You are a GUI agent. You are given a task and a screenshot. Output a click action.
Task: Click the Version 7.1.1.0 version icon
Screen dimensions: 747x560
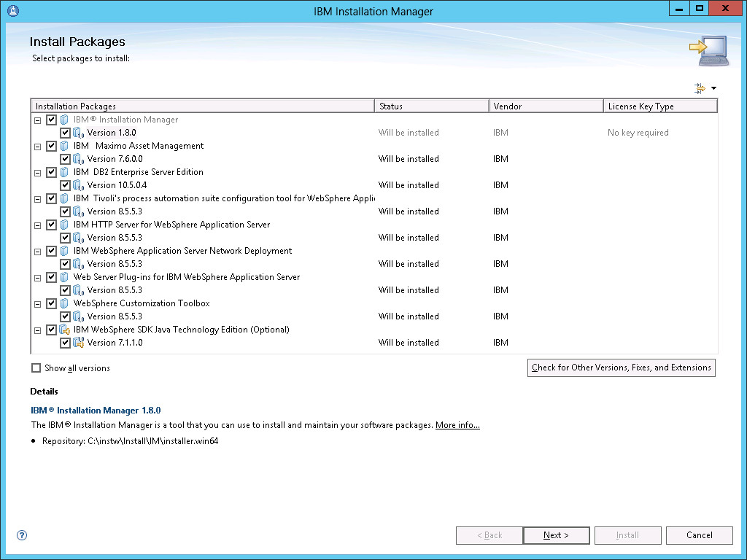tap(79, 343)
